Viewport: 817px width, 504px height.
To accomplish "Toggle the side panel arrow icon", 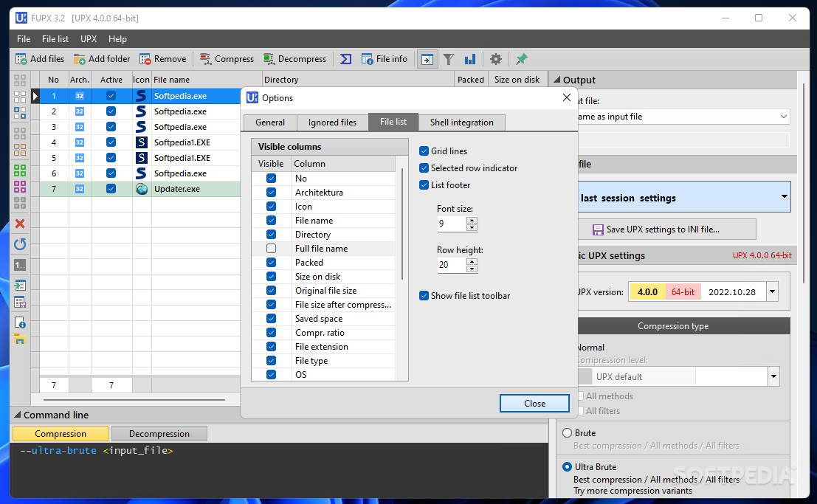I will click(427, 60).
